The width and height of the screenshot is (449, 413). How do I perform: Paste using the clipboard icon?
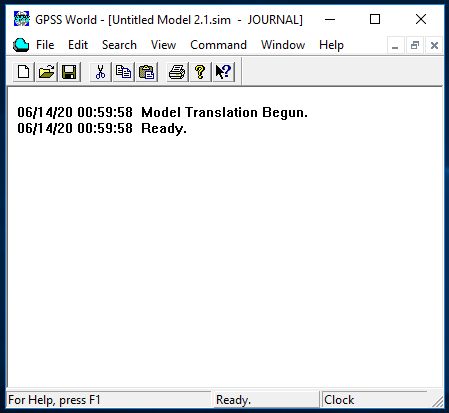(146, 72)
